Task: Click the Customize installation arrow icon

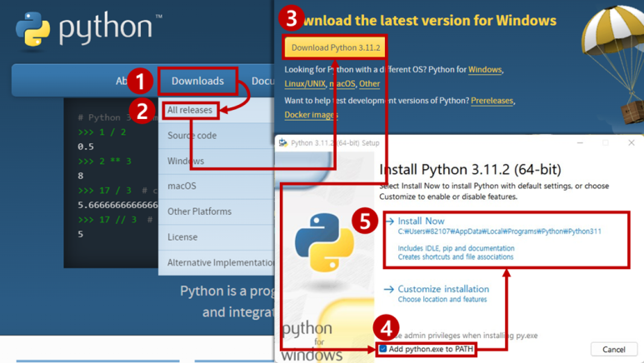Action: (x=388, y=290)
